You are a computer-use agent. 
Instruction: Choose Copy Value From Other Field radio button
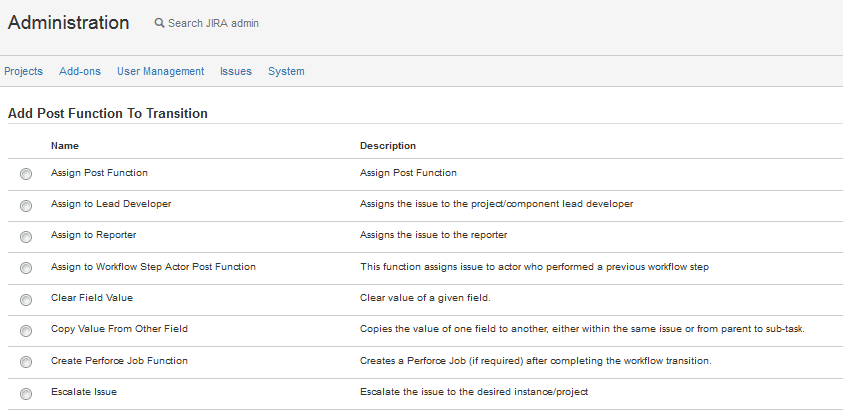(x=26, y=330)
